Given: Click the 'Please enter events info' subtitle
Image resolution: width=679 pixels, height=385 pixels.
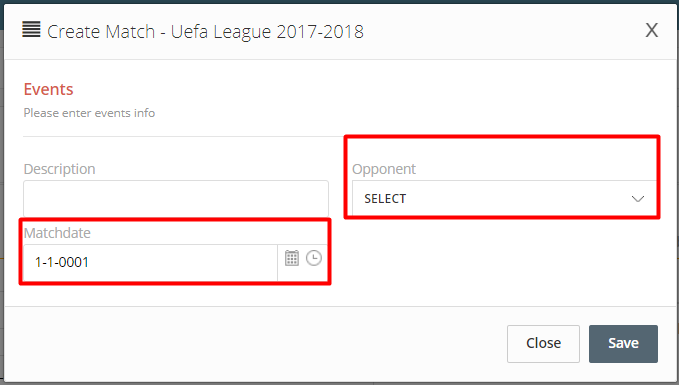Looking at the screenshot, I should (x=89, y=113).
